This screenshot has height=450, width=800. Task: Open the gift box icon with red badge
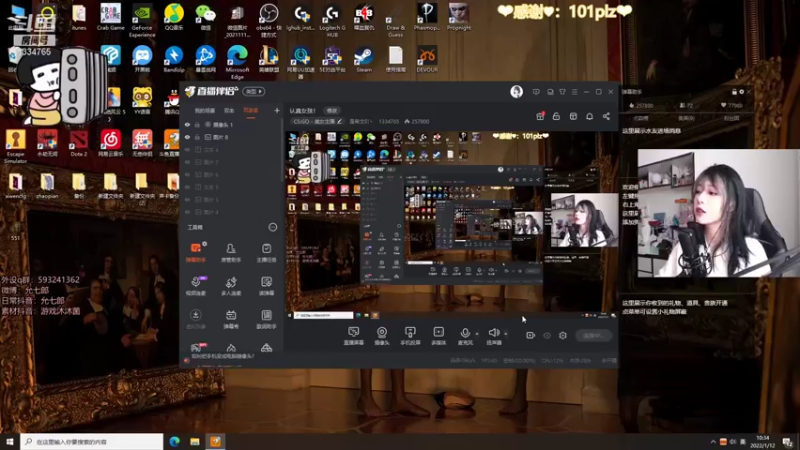(540, 116)
